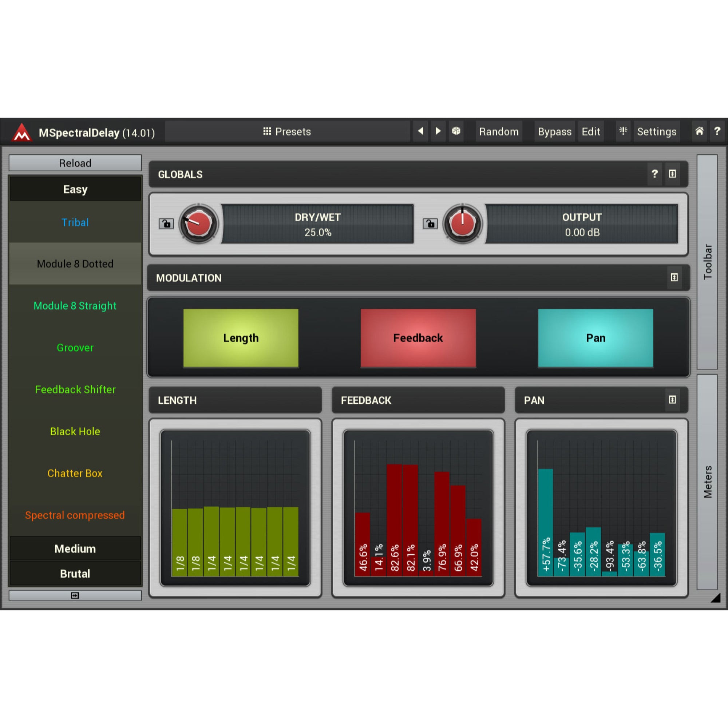
Task: Click the Dry/Wet knob
Action: pyautogui.click(x=198, y=223)
